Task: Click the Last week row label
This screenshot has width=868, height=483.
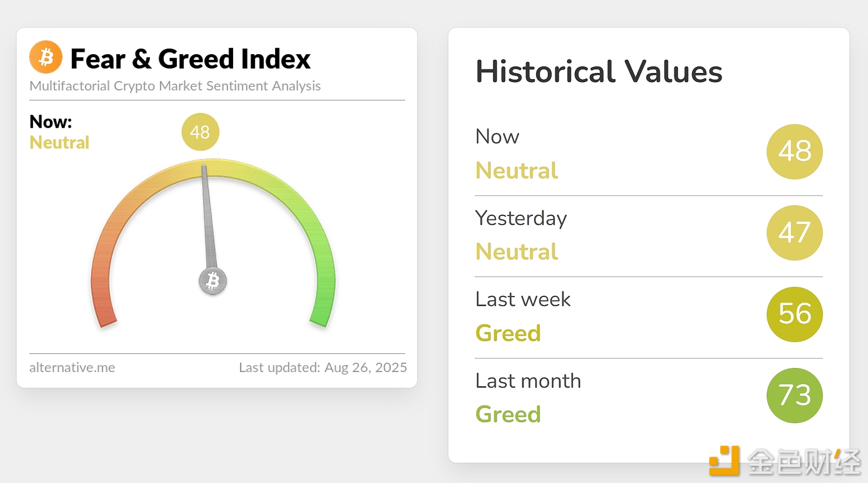Action: 523,300
